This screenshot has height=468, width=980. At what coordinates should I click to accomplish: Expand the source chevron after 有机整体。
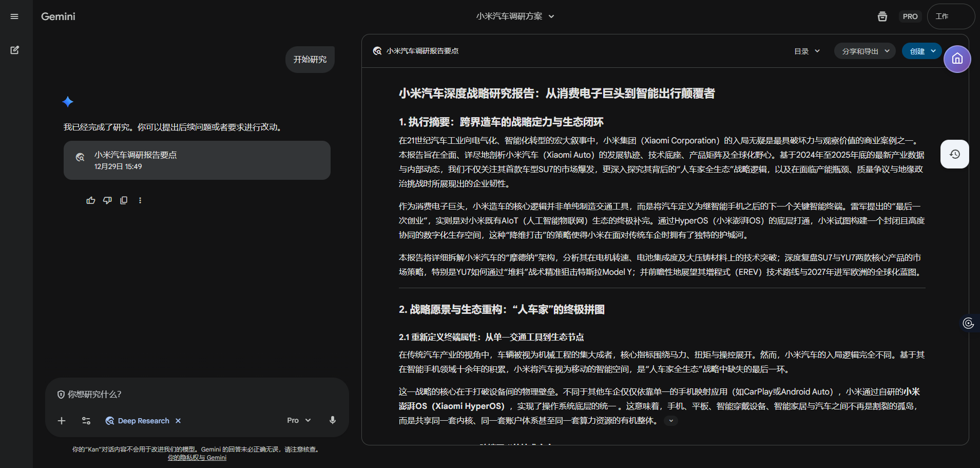671,421
